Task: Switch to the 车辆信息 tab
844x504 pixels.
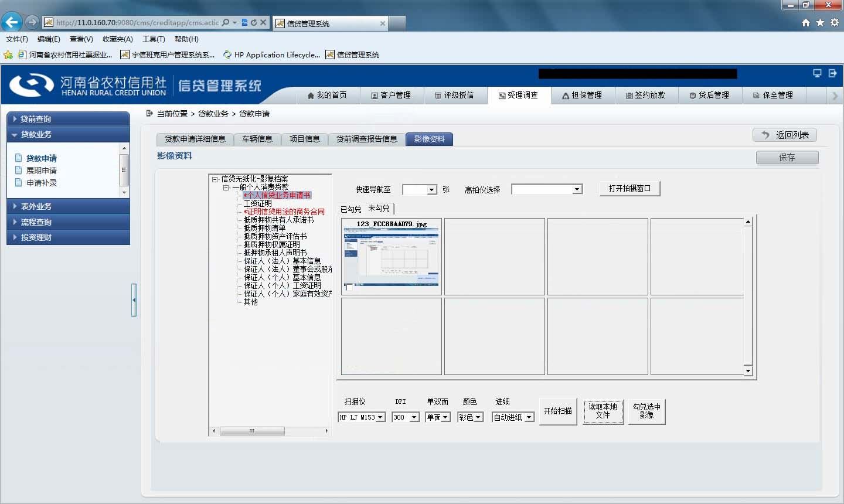Action: [257, 139]
